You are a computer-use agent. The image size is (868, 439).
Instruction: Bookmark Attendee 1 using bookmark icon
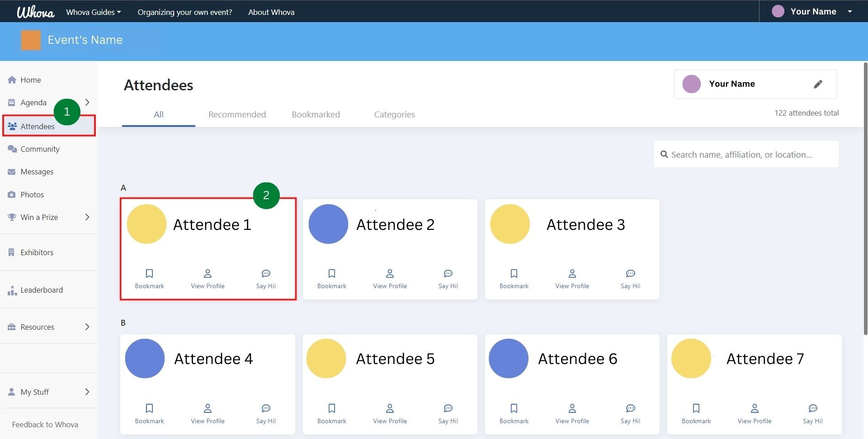[x=149, y=274]
